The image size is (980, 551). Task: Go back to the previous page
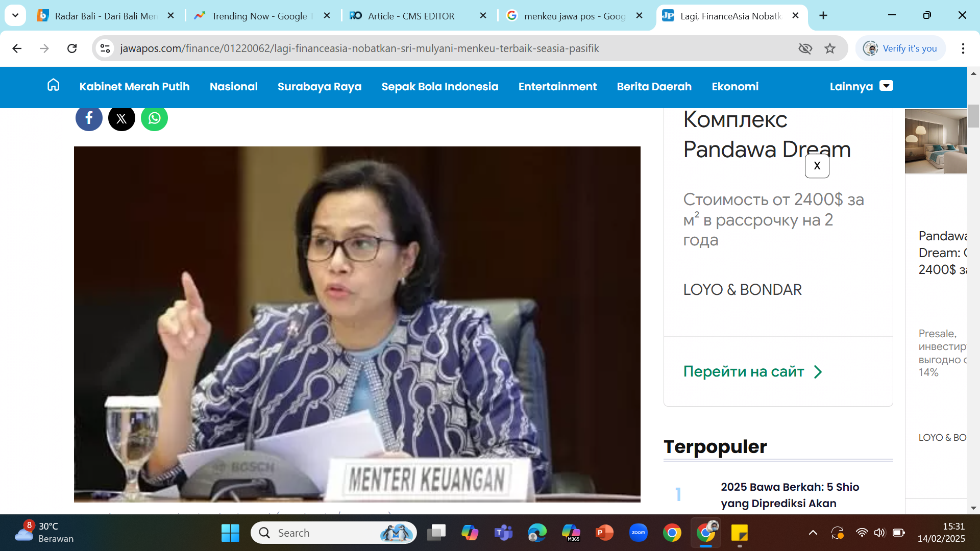click(x=17, y=48)
